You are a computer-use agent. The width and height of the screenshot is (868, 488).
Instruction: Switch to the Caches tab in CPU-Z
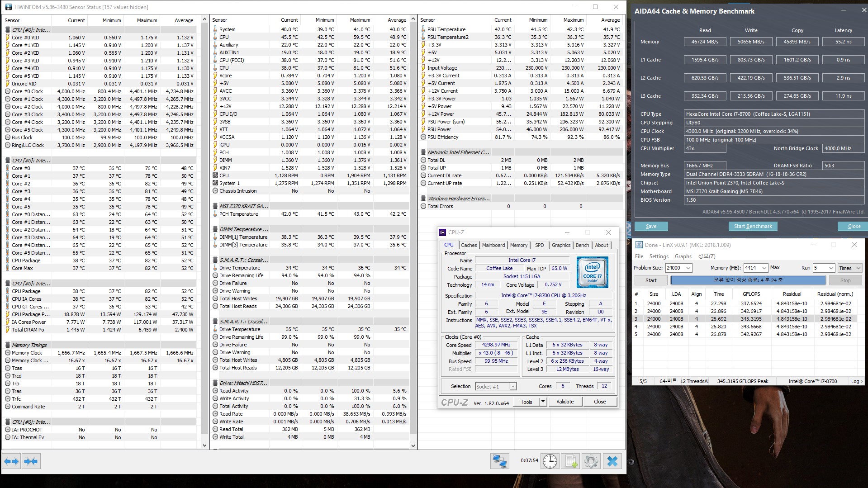[469, 245]
